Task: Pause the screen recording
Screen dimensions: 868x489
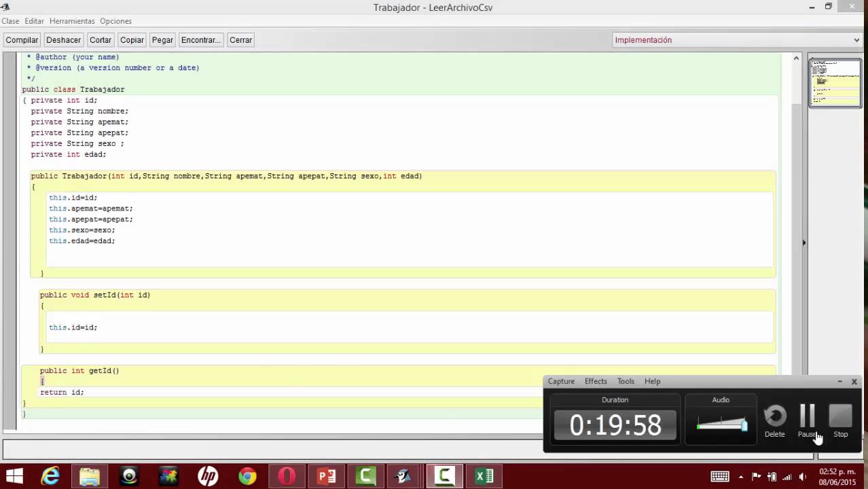Action: point(807,421)
